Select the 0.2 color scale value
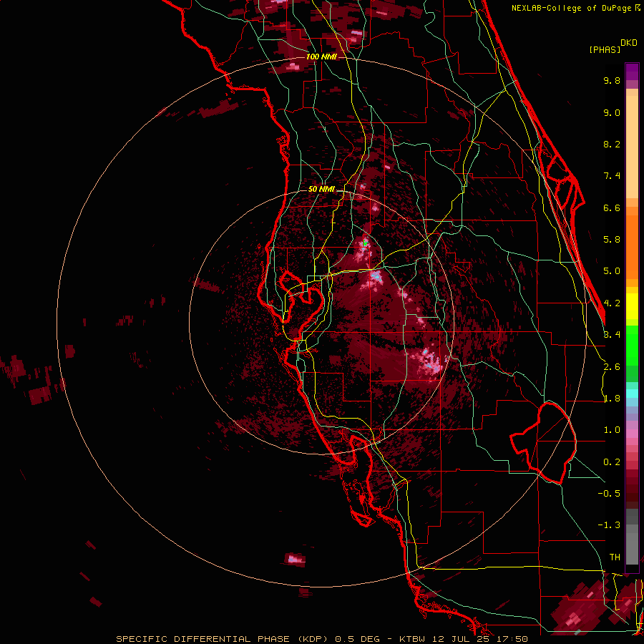The image size is (644, 644). pos(612,462)
